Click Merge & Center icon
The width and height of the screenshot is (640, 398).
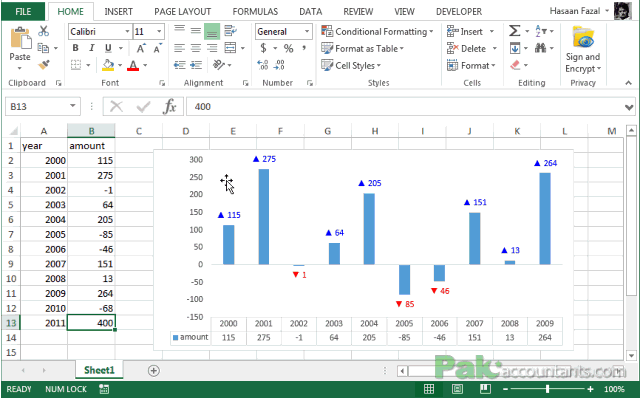(x=231, y=48)
